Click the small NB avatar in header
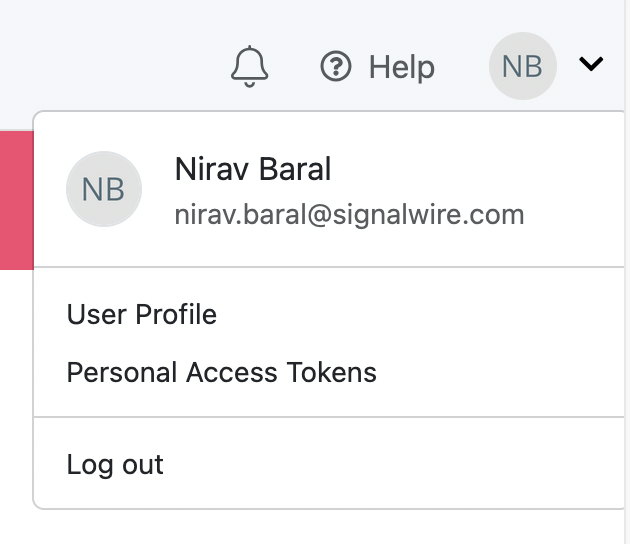The height and width of the screenshot is (544, 630). coord(522,67)
